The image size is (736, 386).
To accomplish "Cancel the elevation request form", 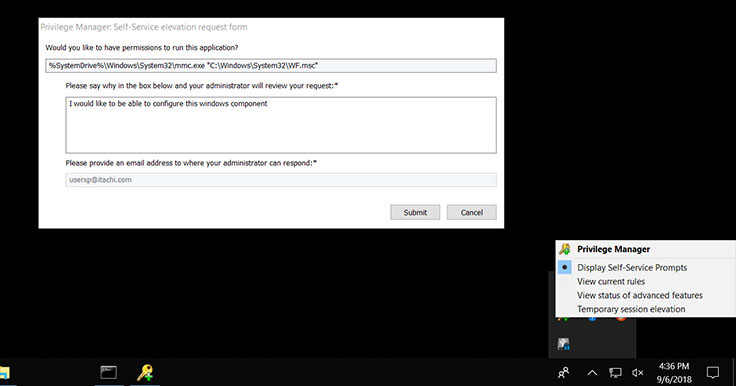I will point(472,212).
